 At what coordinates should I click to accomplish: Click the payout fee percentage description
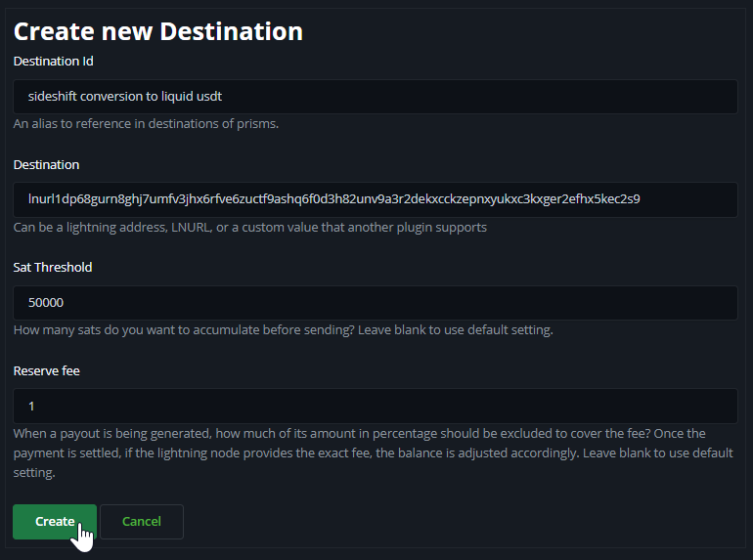pyautogui.click(x=374, y=453)
